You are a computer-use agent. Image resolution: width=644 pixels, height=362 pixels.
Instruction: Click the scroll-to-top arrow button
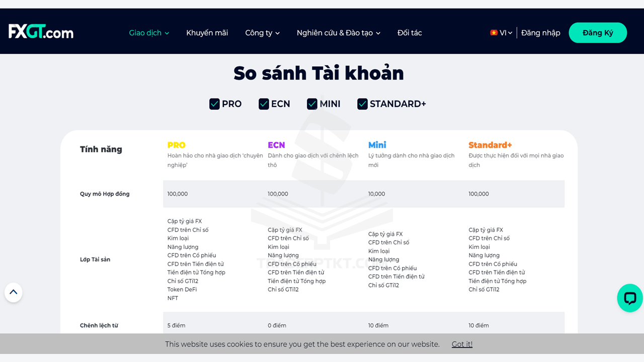click(14, 292)
